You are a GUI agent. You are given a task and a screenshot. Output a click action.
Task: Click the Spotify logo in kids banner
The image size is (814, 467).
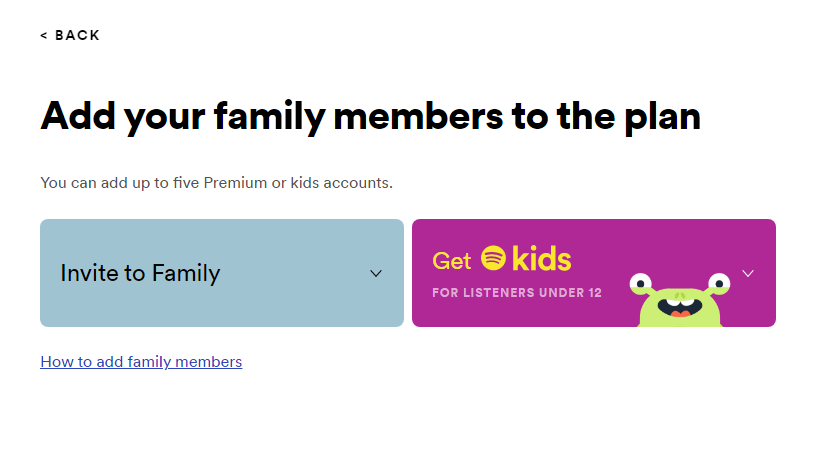click(493, 259)
